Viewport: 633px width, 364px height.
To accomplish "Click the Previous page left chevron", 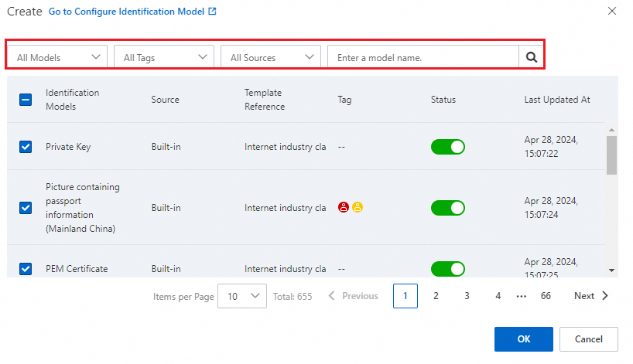I will [332, 296].
